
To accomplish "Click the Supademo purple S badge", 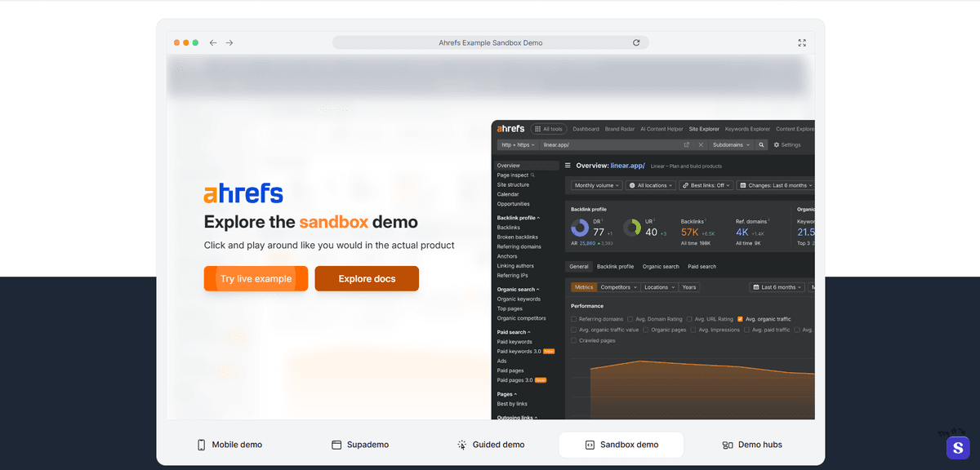I will pyautogui.click(x=958, y=447).
